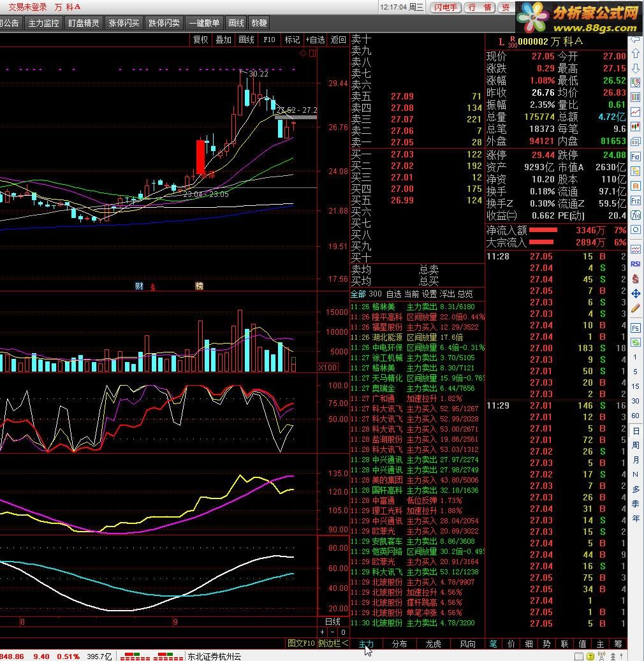The height and width of the screenshot is (661, 644).
Task: Select the 日 daily period
Action: pyautogui.click(x=635, y=431)
